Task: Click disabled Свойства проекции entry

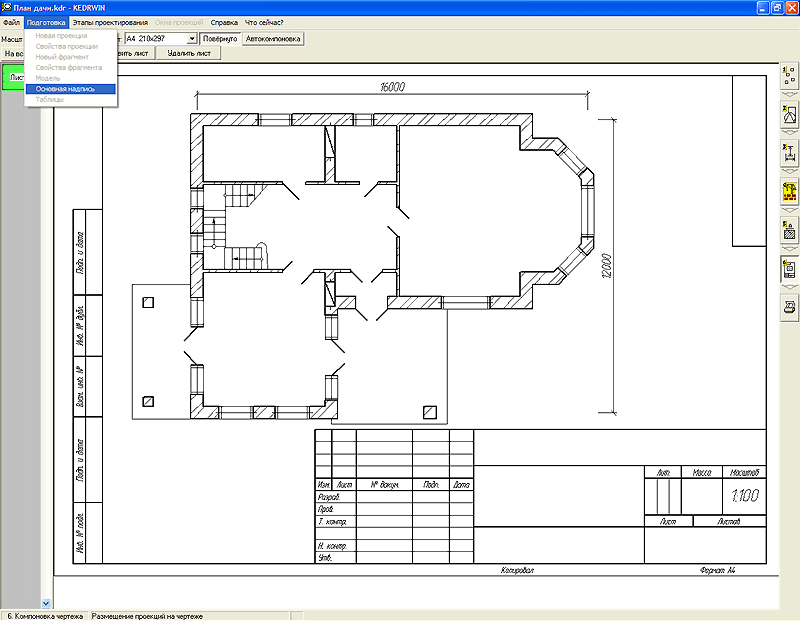Action: coord(70,46)
